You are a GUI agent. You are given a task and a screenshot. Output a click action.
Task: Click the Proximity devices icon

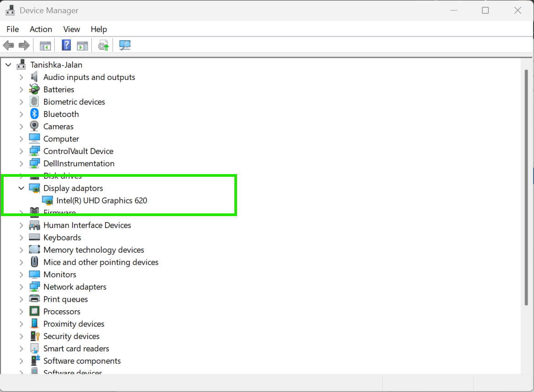pyautogui.click(x=34, y=323)
